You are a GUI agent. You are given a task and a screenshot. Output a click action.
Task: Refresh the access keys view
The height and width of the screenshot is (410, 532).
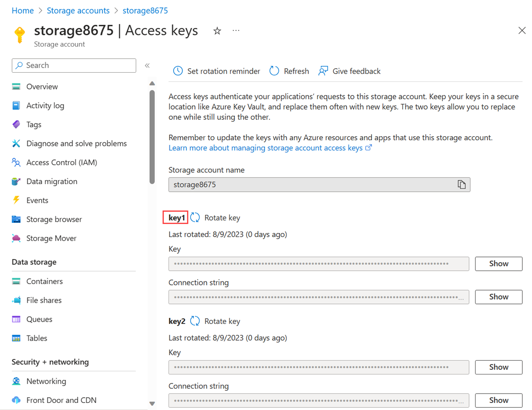(x=289, y=71)
